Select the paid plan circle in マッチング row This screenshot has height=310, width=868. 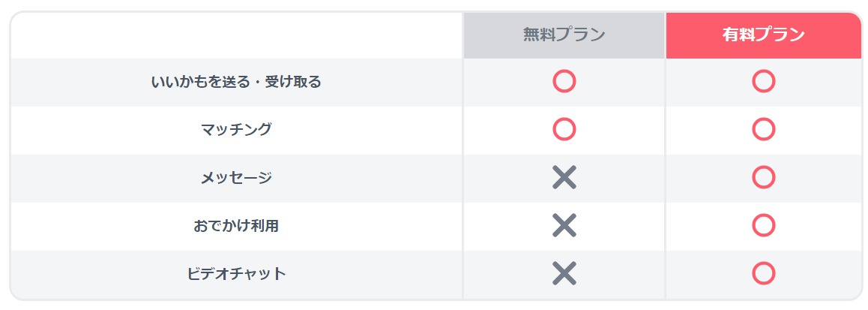tap(763, 129)
